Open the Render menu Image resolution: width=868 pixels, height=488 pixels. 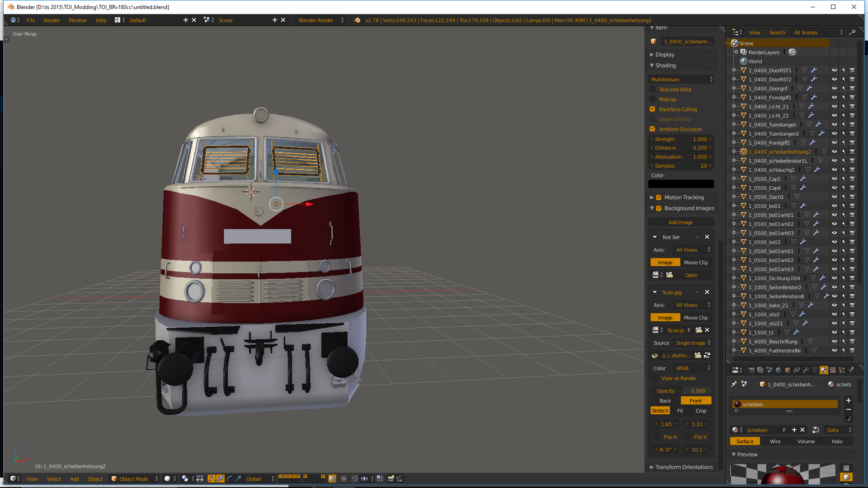(52, 20)
